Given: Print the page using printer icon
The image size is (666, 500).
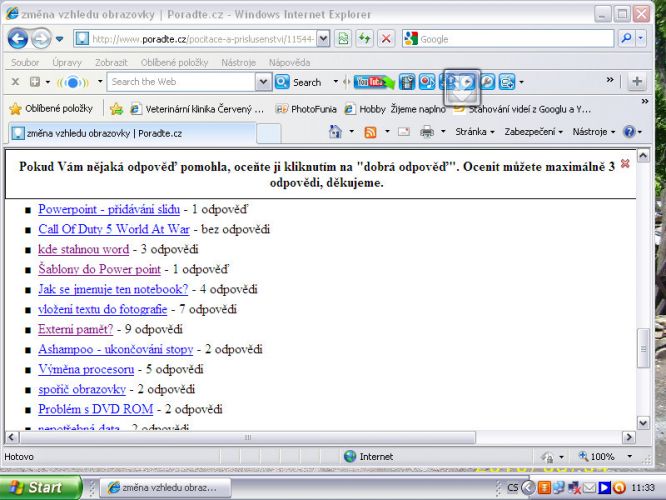Looking at the screenshot, I should coord(427,132).
